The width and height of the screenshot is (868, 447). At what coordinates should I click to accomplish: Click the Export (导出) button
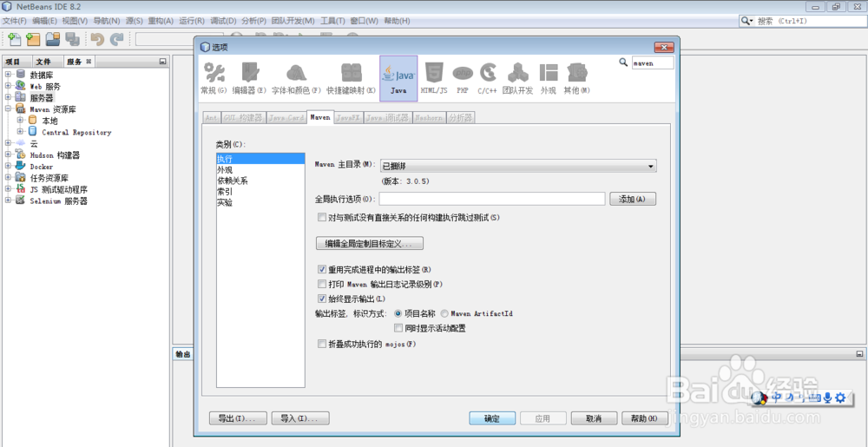238,418
